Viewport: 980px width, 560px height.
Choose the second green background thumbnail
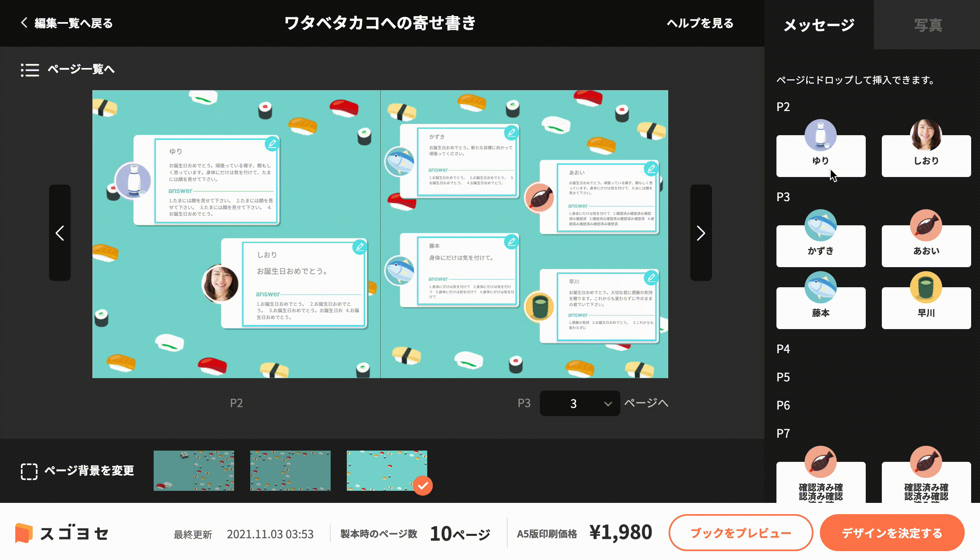[x=290, y=470]
